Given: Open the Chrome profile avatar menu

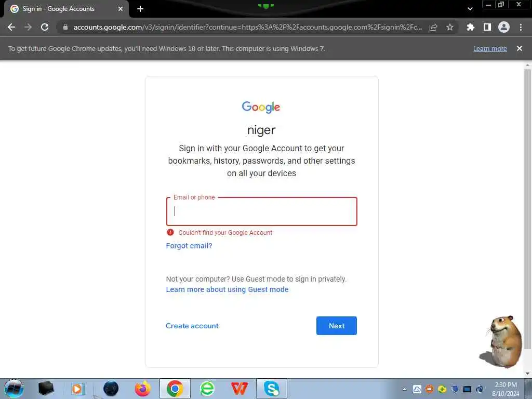Looking at the screenshot, I should (504, 27).
